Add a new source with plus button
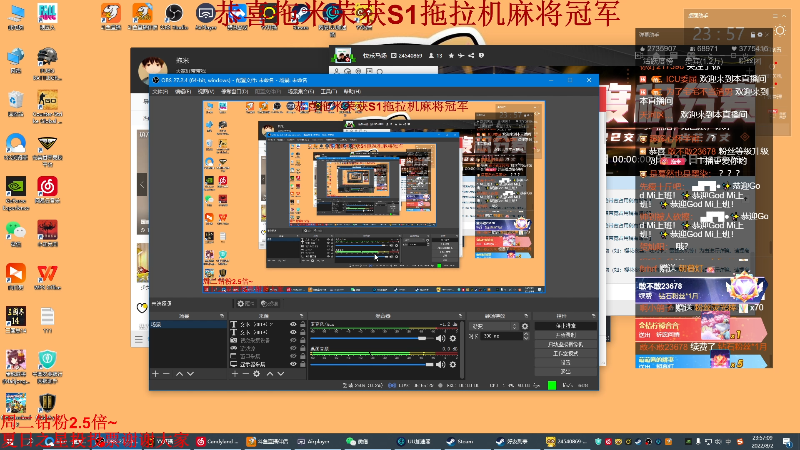This screenshot has height=450, width=800. 235,374
